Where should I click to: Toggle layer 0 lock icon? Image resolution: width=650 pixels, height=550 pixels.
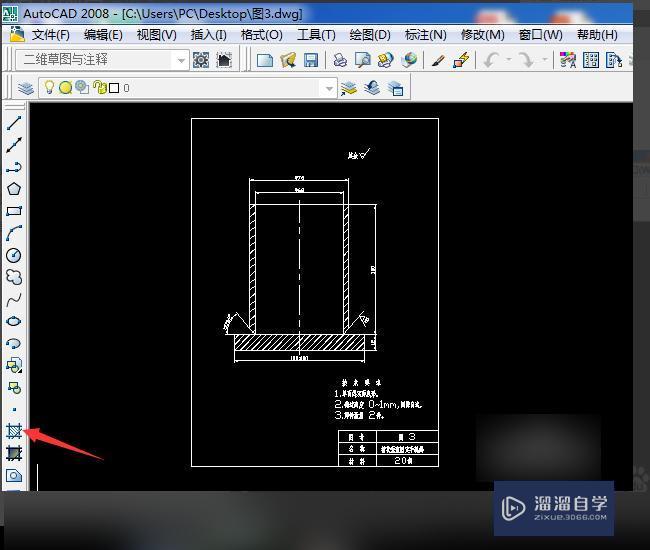(x=99, y=87)
